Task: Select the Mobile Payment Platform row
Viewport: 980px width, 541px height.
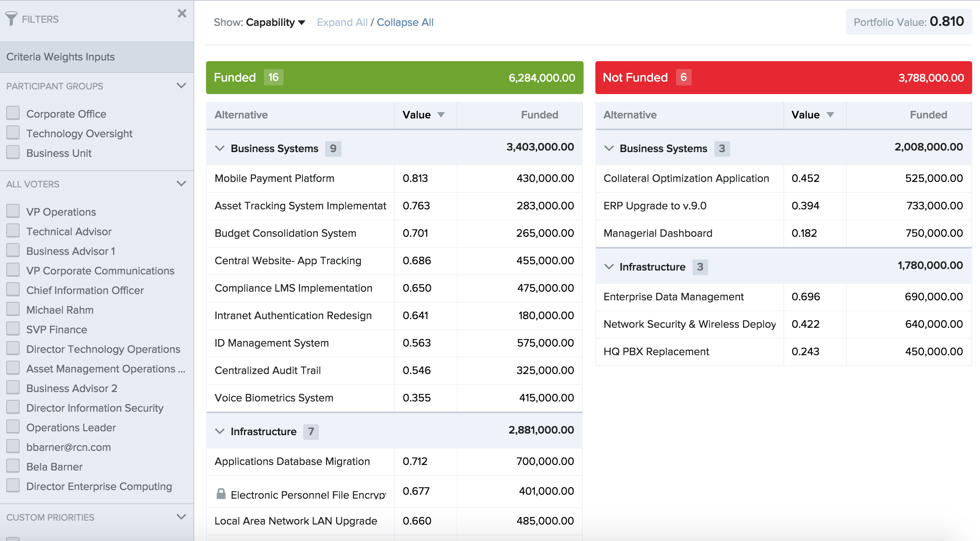Action: pos(394,178)
